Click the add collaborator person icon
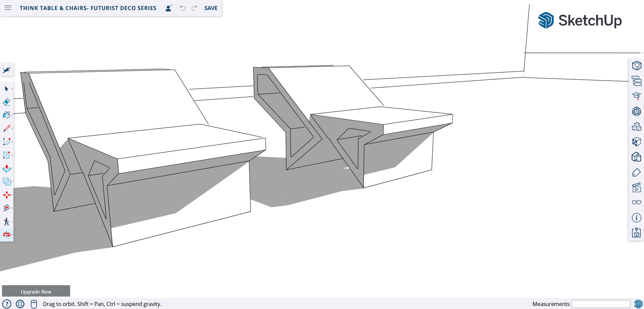Image resolution: width=644 pixels, height=309 pixels. point(169,8)
